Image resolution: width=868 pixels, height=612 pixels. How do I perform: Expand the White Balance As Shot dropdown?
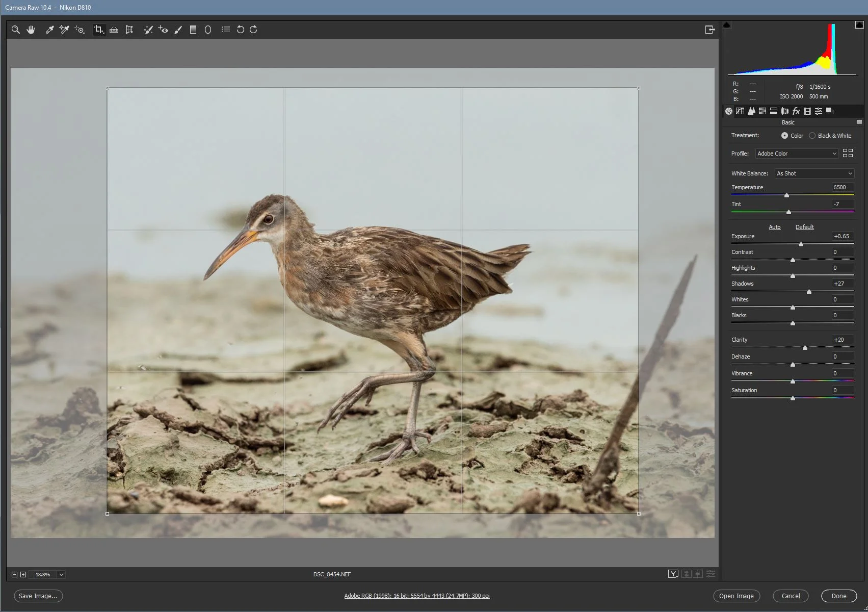tap(814, 173)
